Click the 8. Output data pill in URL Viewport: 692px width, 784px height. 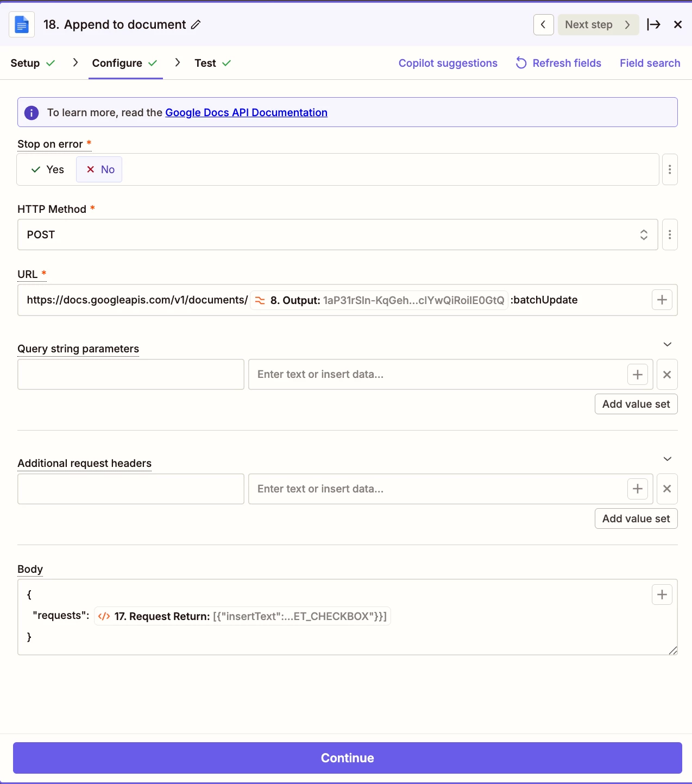(379, 300)
